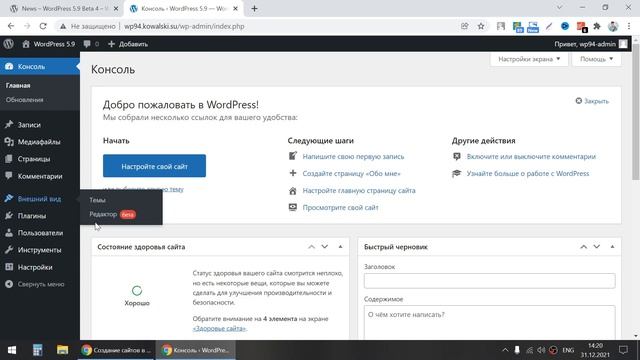
Task: Open the Страницы menu item
Action: pyautogui.click(x=40, y=159)
